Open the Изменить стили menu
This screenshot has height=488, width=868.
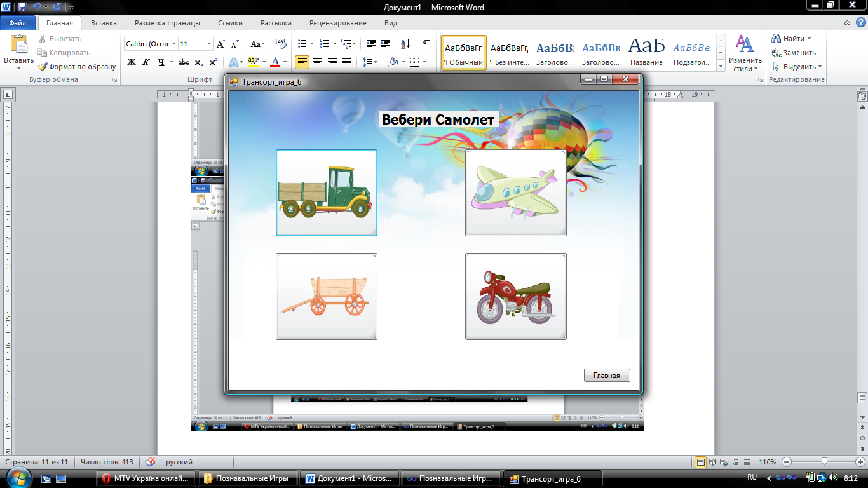pyautogui.click(x=745, y=53)
